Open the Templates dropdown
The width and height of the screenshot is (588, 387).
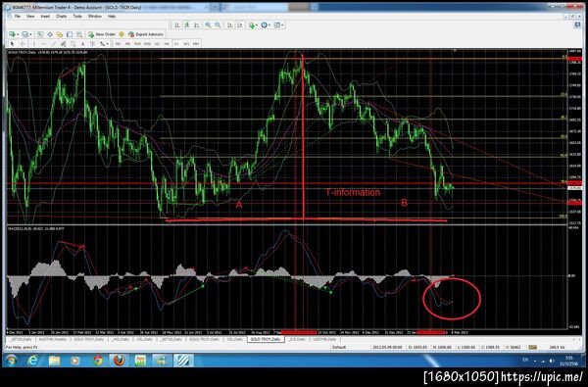[x=278, y=25]
